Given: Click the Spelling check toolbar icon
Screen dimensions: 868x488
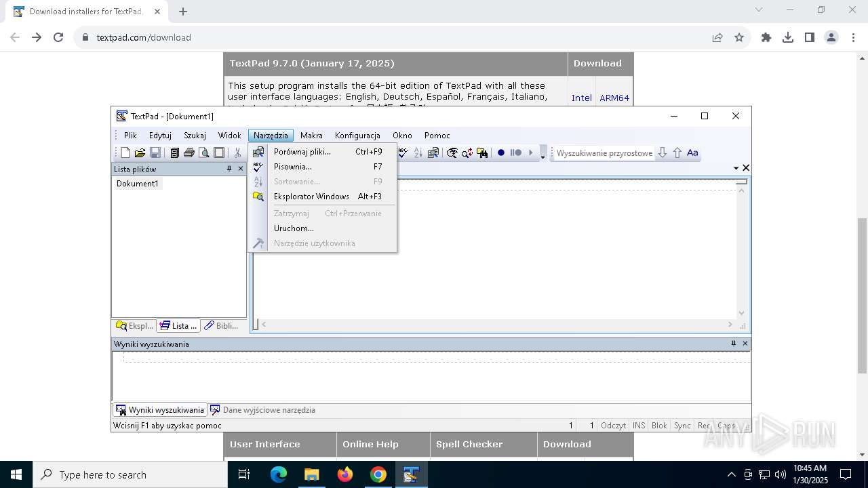Looking at the screenshot, I should pyautogui.click(x=403, y=153).
